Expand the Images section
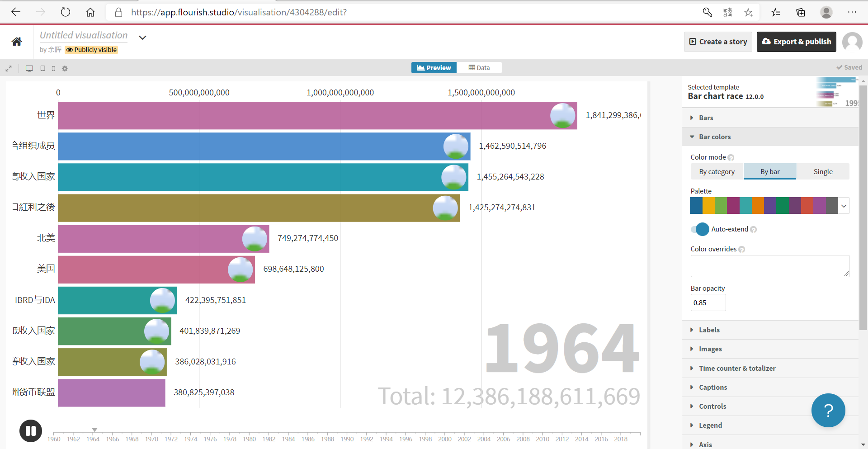This screenshot has height=449, width=868. [770, 349]
